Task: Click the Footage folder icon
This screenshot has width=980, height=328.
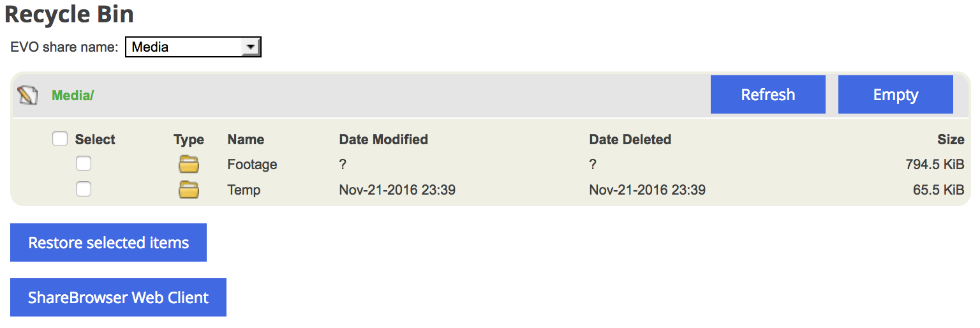Action: [188, 165]
